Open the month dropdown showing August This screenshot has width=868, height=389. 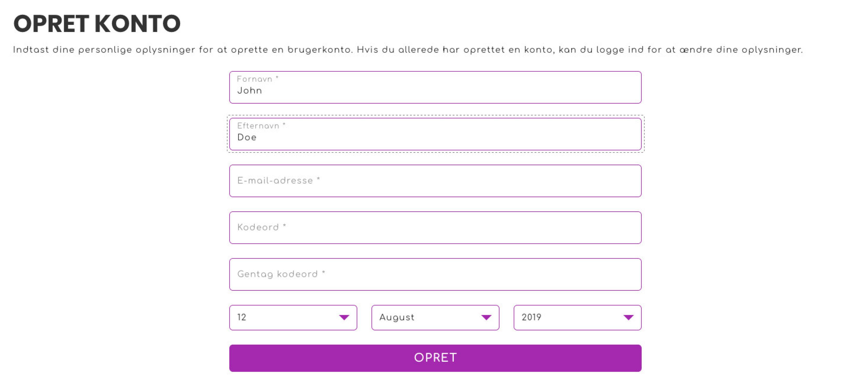click(x=435, y=317)
